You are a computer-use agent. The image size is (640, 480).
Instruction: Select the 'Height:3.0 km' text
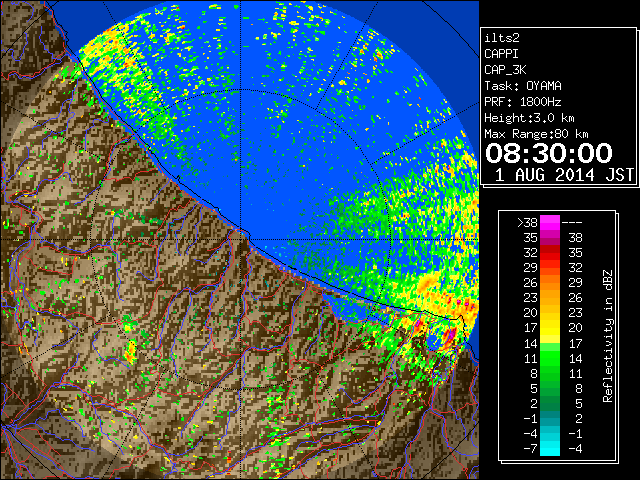[529, 118]
